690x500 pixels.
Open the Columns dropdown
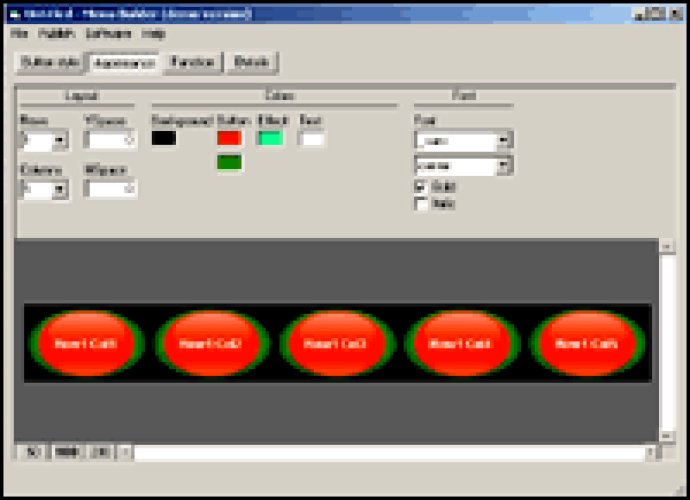click(x=60, y=190)
